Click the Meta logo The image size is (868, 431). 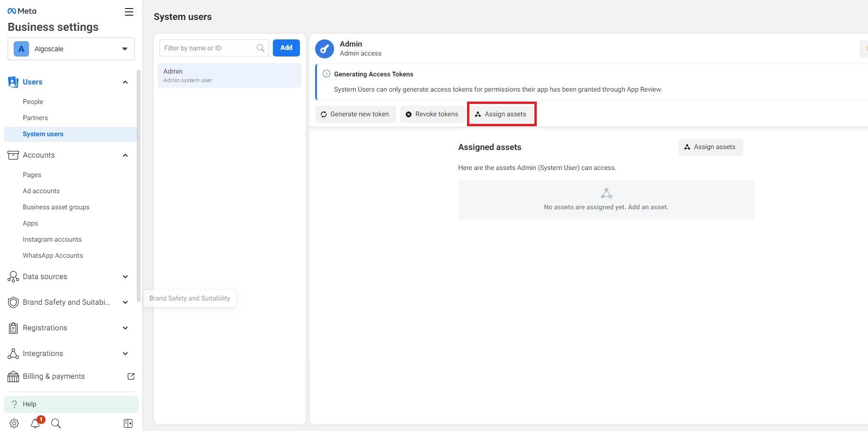coord(22,11)
